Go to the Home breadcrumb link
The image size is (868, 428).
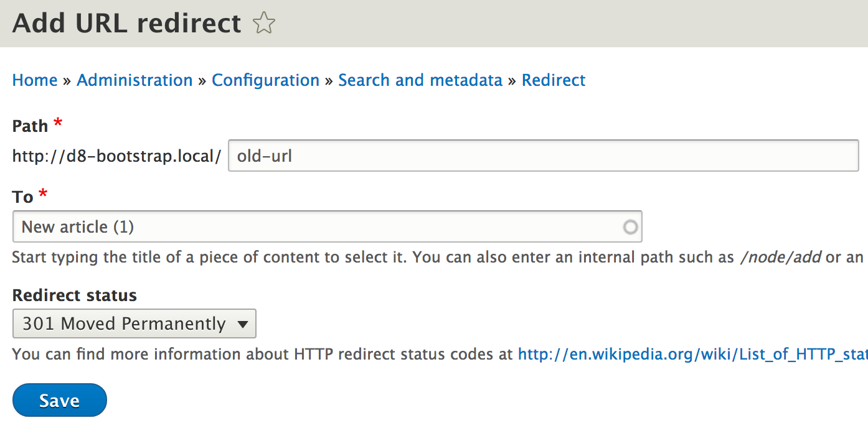35,80
